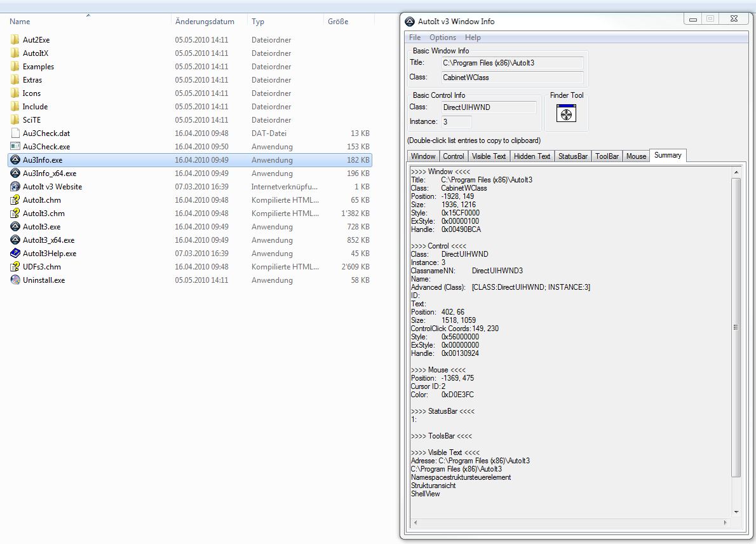756x544 pixels.
Task: Click the AutoIt v3 Website shortcut icon
Action: 16,187
